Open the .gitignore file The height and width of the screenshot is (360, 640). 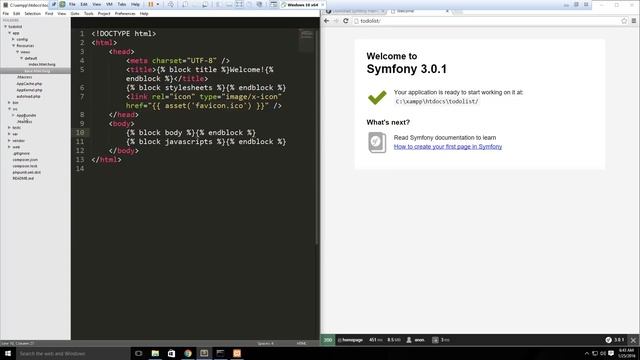21,153
